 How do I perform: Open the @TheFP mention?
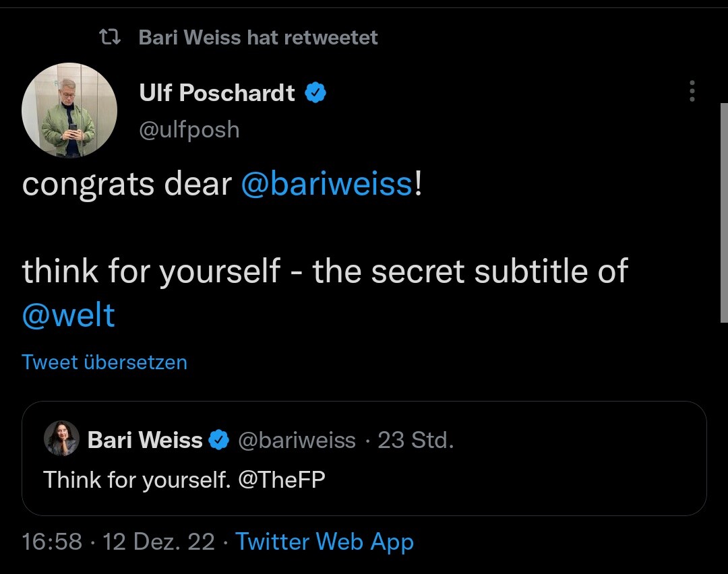pos(282,480)
